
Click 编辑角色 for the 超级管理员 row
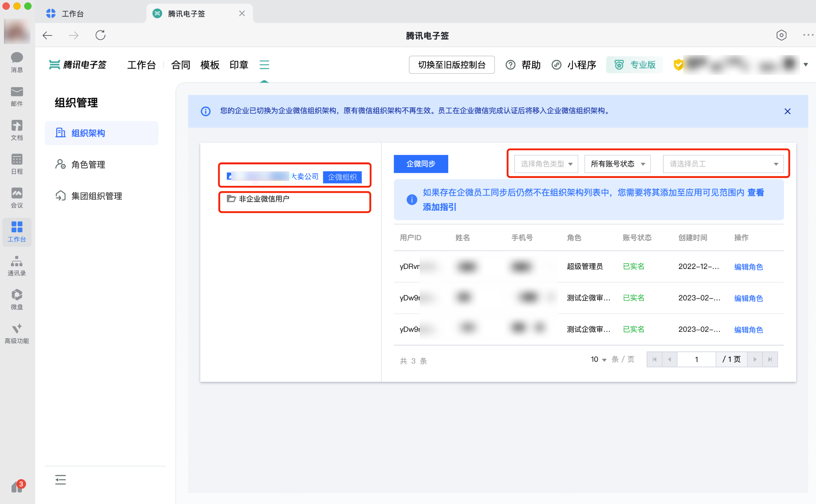[x=748, y=267]
